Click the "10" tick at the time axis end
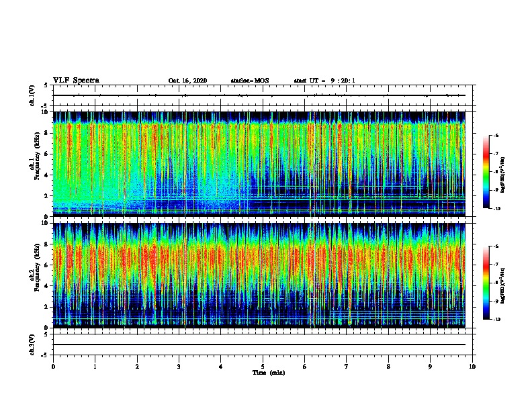This screenshot has width=532, height=411. [x=472, y=367]
